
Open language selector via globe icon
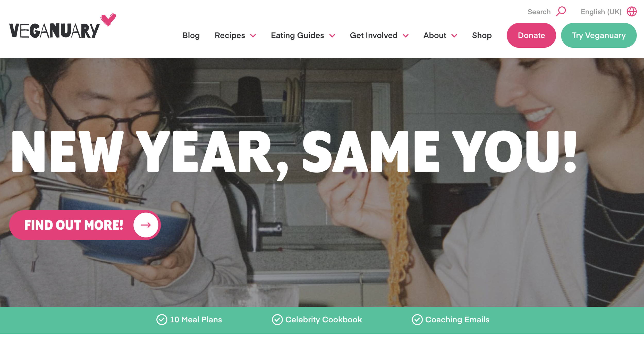[632, 12]
